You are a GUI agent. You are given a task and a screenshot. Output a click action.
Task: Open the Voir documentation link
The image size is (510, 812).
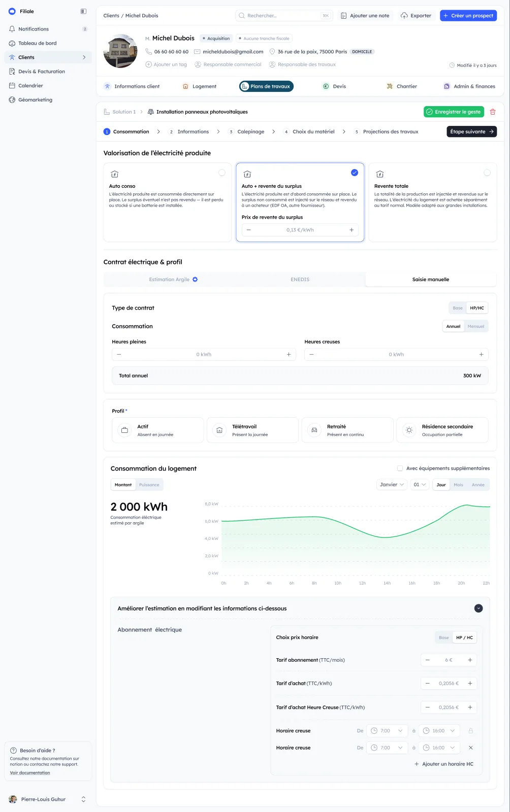coord(30,773)
